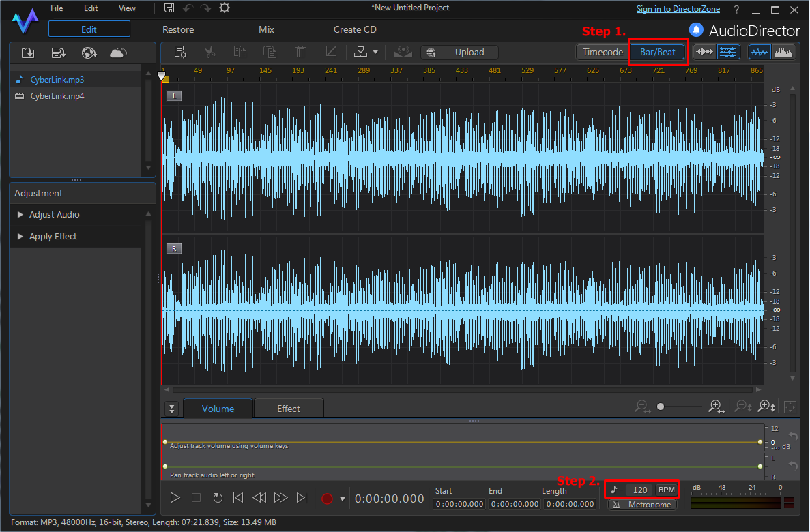Click the share on DirectorZone icon

pyautogui.click(x=403, y=52)
